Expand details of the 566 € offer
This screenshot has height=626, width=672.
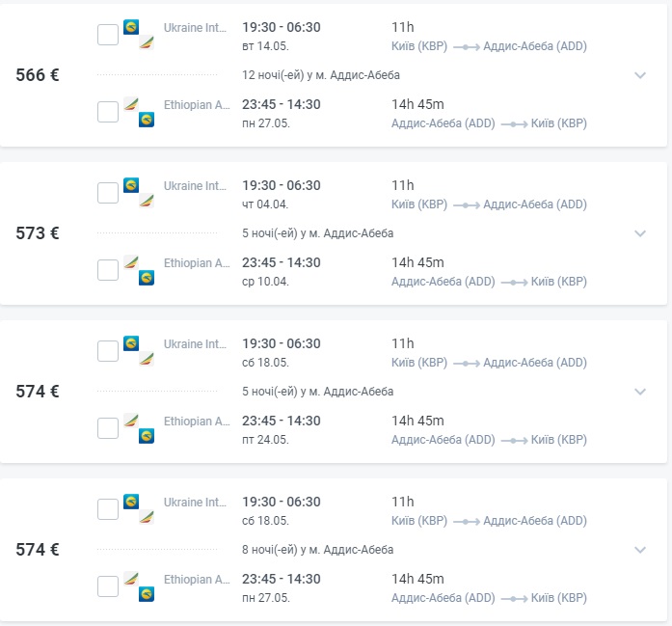[x=640, y=75]
